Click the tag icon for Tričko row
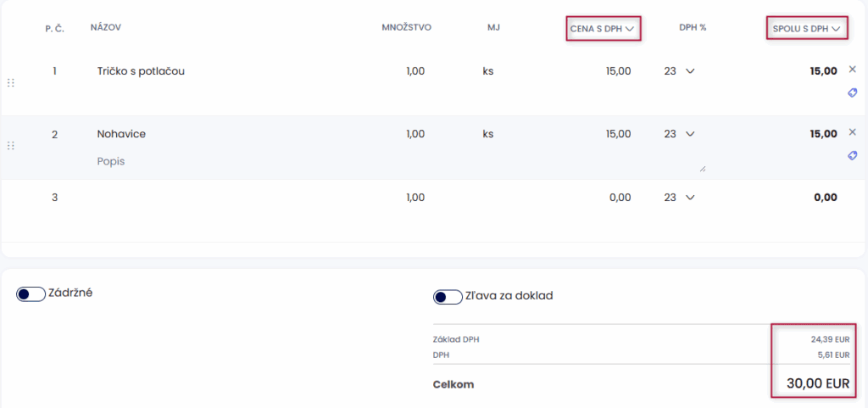Viewport: 868px width, 408px height. click(853, 93)
